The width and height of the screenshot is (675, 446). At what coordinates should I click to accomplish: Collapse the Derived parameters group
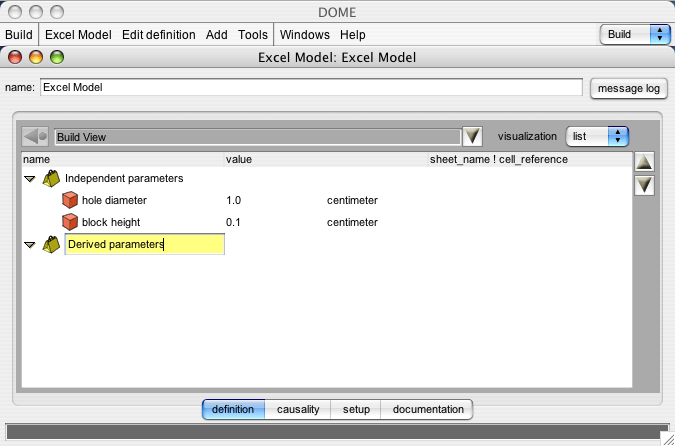[x=30, y=245]
